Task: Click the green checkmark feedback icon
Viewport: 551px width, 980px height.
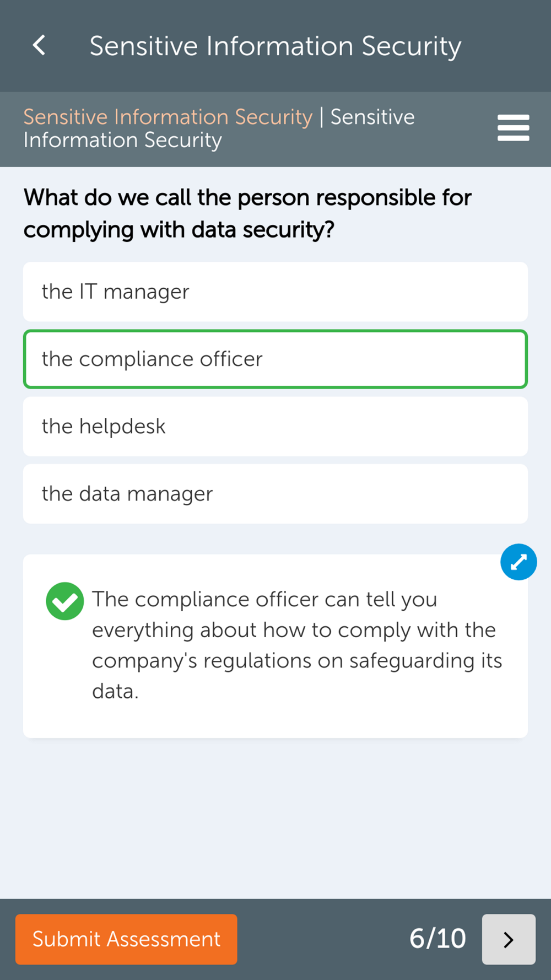Action: pyautogui.click(x=65, y=601)
